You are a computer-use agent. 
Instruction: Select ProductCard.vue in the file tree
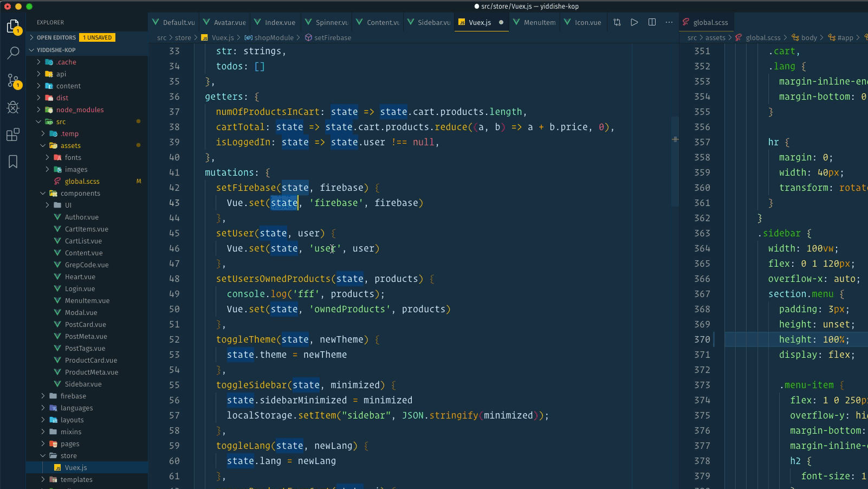click(x=90, y=360)
